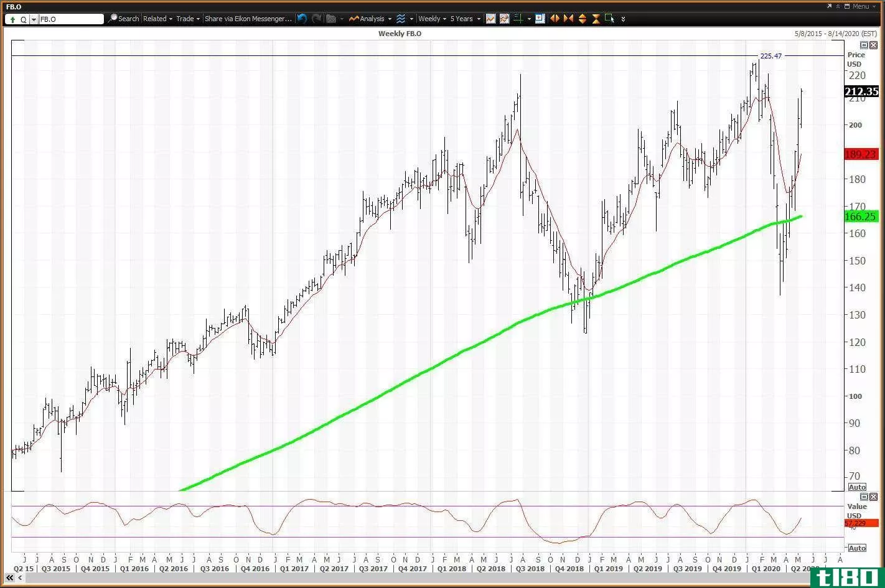The height and width of the screenshot is (588, 885).
Task: Click the Q4 2019 quarter label
Action: pyautogui.click(x=726, y=569)
